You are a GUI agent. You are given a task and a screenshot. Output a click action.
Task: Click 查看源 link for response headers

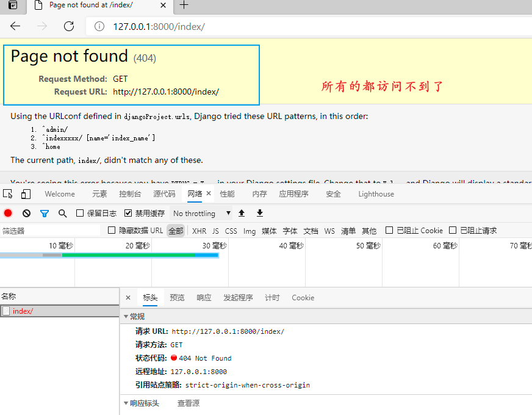click(189, 403)
